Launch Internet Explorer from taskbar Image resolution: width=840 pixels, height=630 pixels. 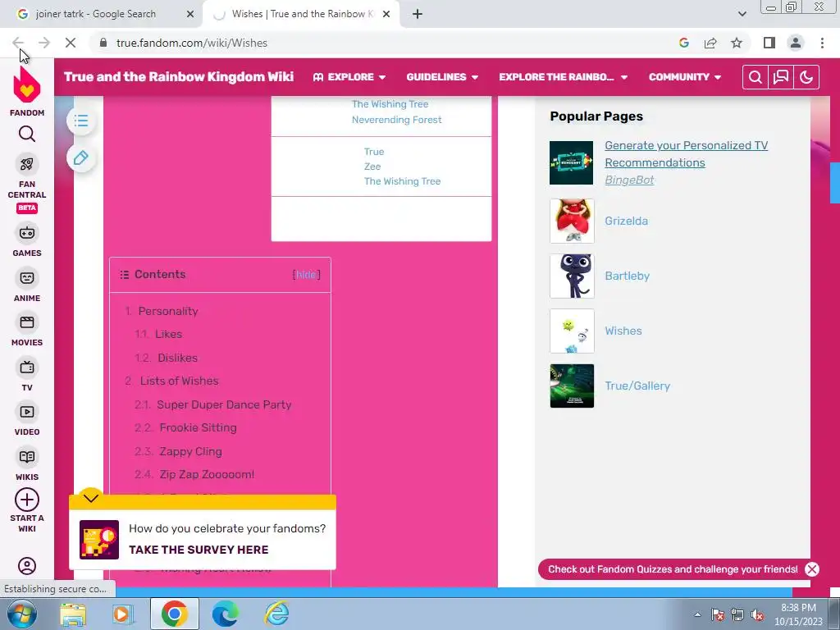coord(277,614)
